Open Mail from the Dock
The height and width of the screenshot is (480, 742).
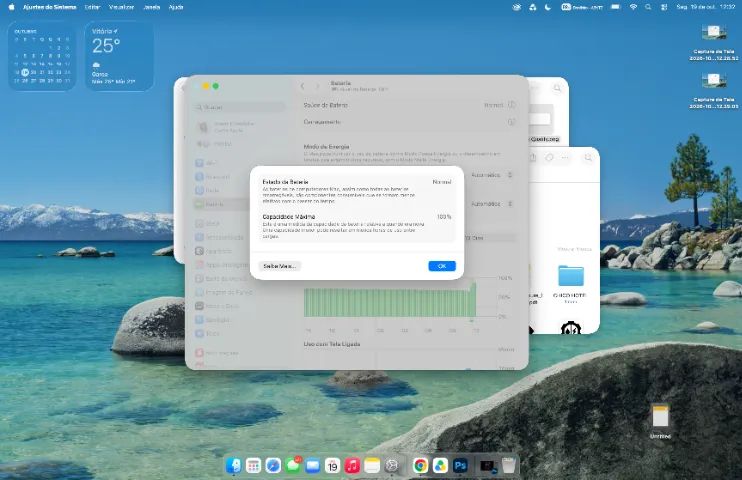click(x=313, y=466)
